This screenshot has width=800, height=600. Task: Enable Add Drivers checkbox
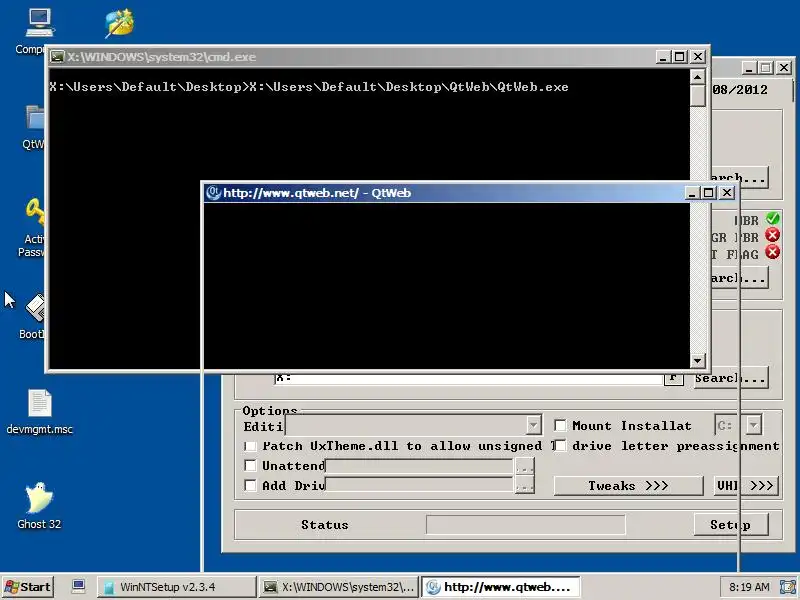point(250,485)
